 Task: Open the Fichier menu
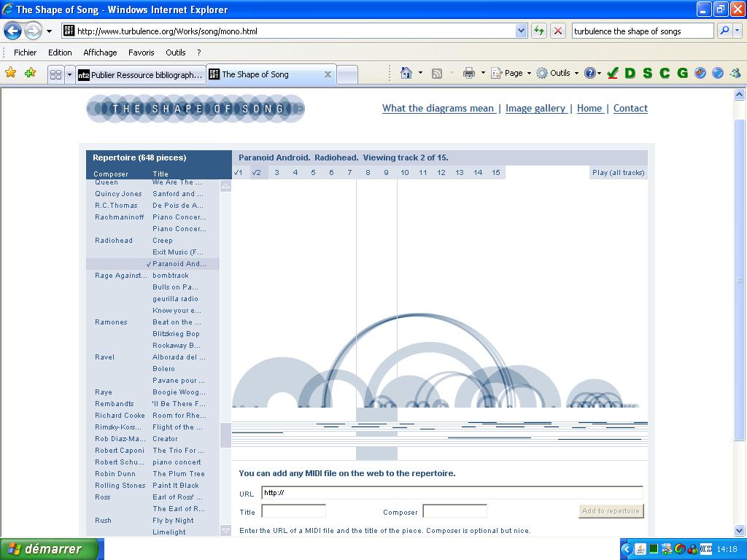[x=26, y=52]
